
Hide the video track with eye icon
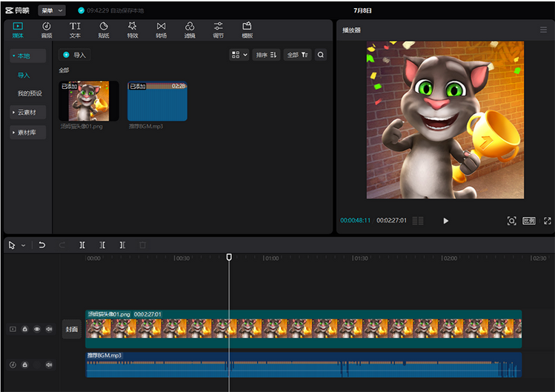[37, 329]
